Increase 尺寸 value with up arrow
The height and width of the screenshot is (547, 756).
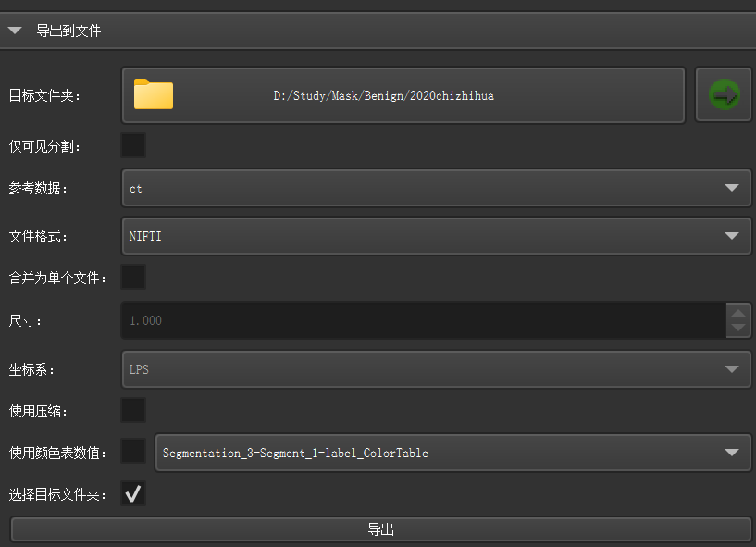pyautogui.click(x=738, y=312)
